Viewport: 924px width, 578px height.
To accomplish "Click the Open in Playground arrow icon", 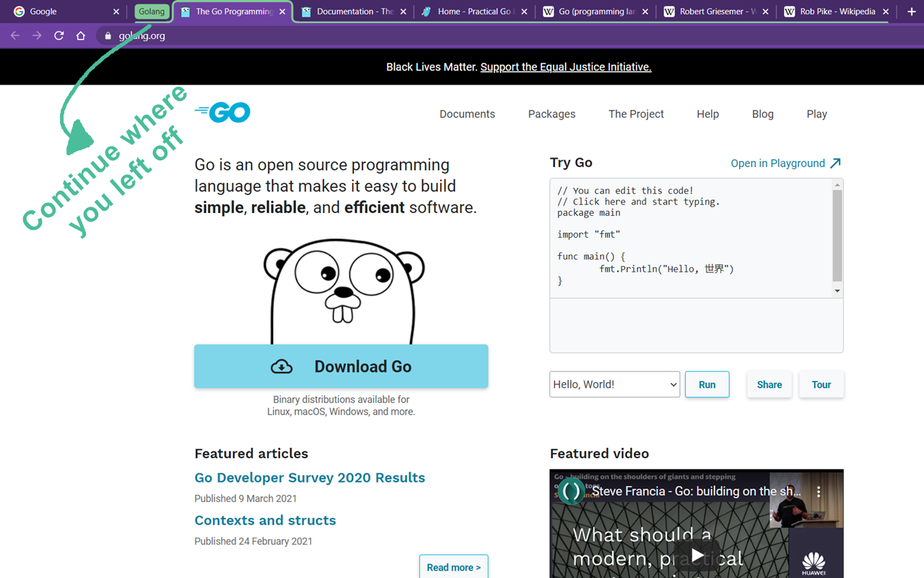I will [x=835, y=163].
